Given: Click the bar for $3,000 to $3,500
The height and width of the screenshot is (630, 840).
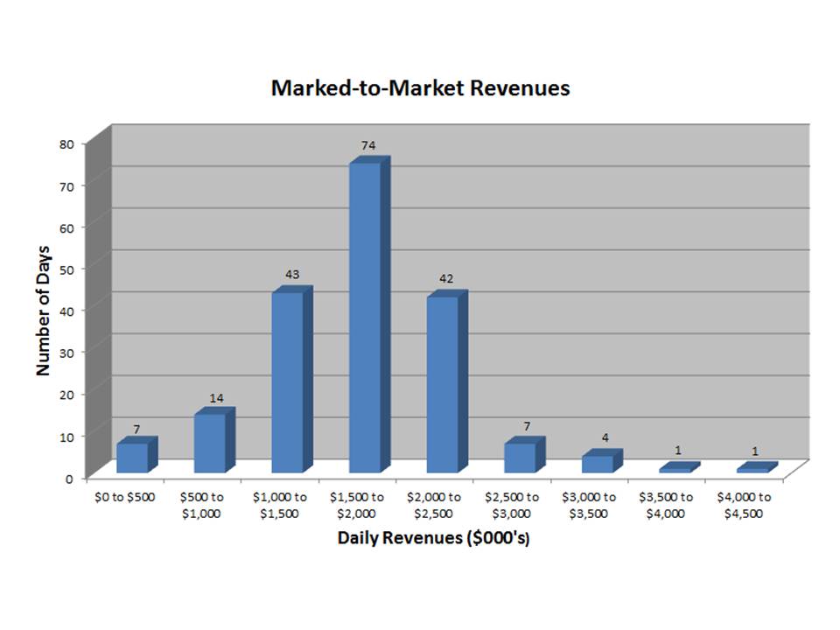Looking at the screenshot, I should click(x=598, y=464).
